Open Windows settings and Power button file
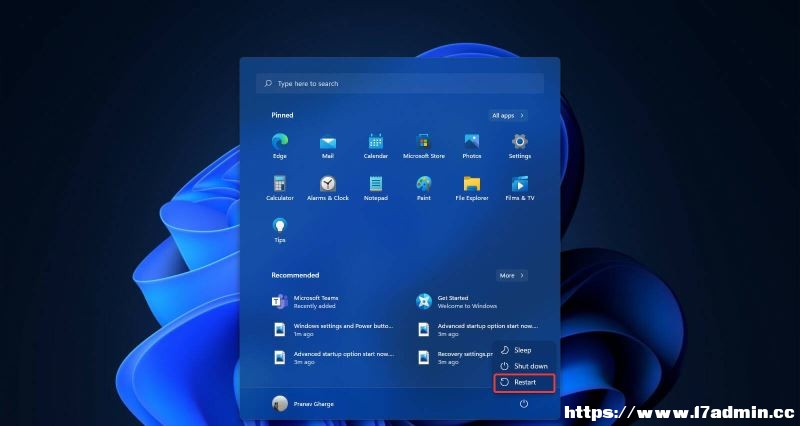The width and height of the screenshot is (800, 426). point(333,330)
